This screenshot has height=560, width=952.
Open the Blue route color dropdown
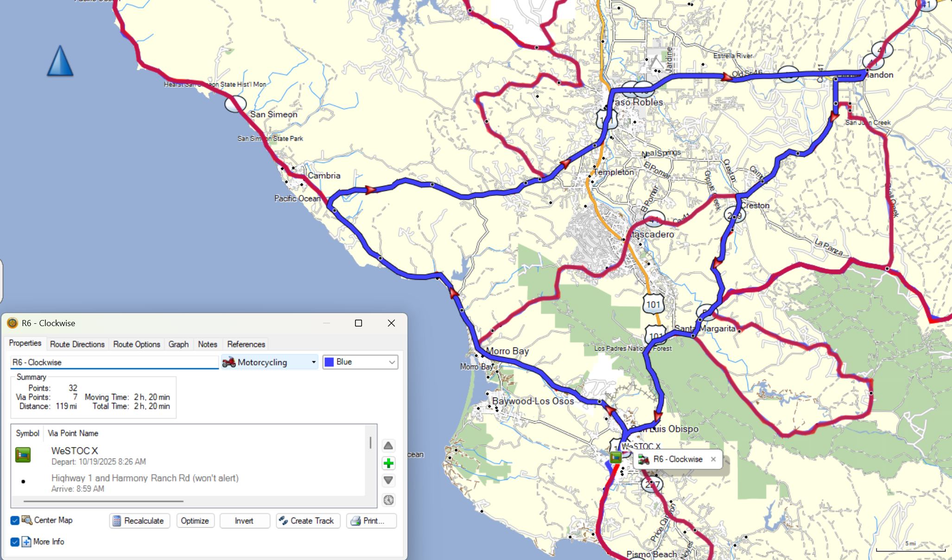click(x=360, y=362)
